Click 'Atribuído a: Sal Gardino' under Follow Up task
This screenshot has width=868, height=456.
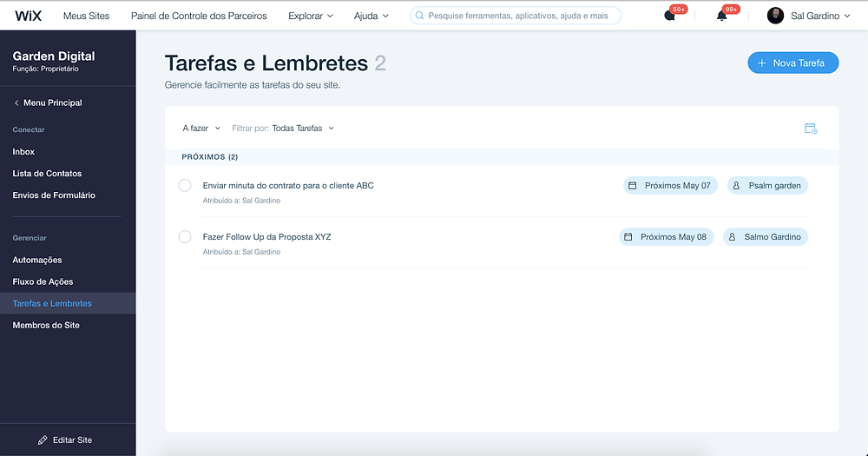(241, 252)
